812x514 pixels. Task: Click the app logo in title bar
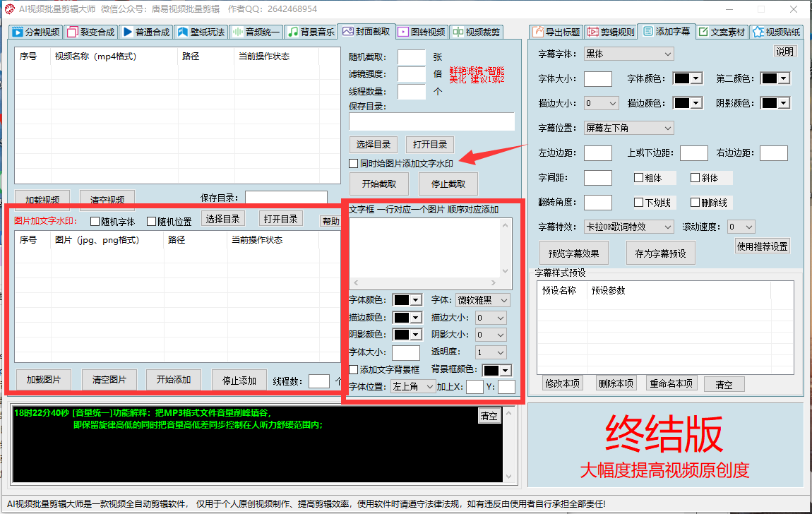click(9, 8)
